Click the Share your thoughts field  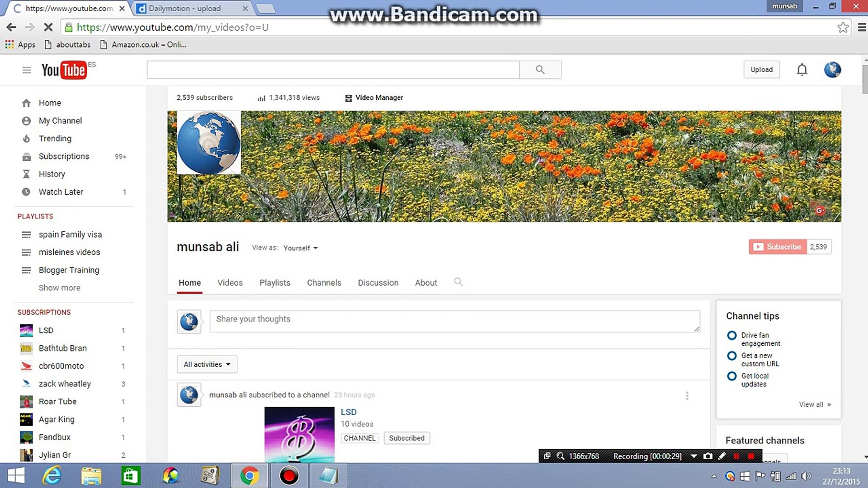(x=454, y=321)
